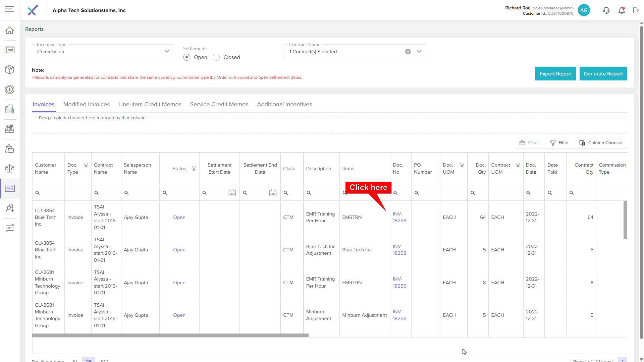Click the horizontal scrollbar under the table
The image size is (644, 362).
(x=170, y=335)
